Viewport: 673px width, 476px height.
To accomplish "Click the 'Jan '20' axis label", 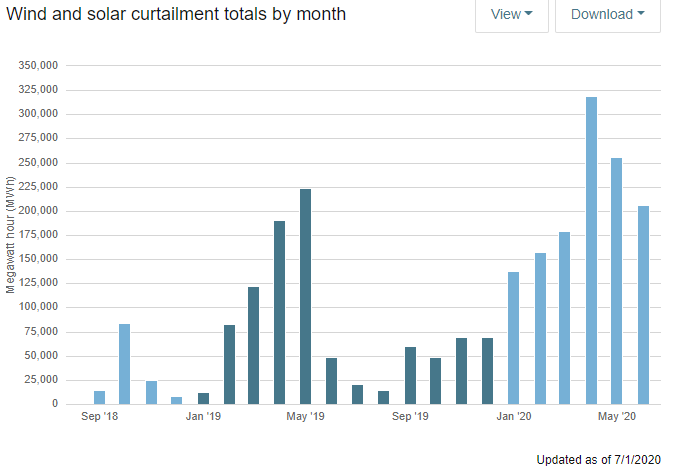I will [x=514, y=416].
